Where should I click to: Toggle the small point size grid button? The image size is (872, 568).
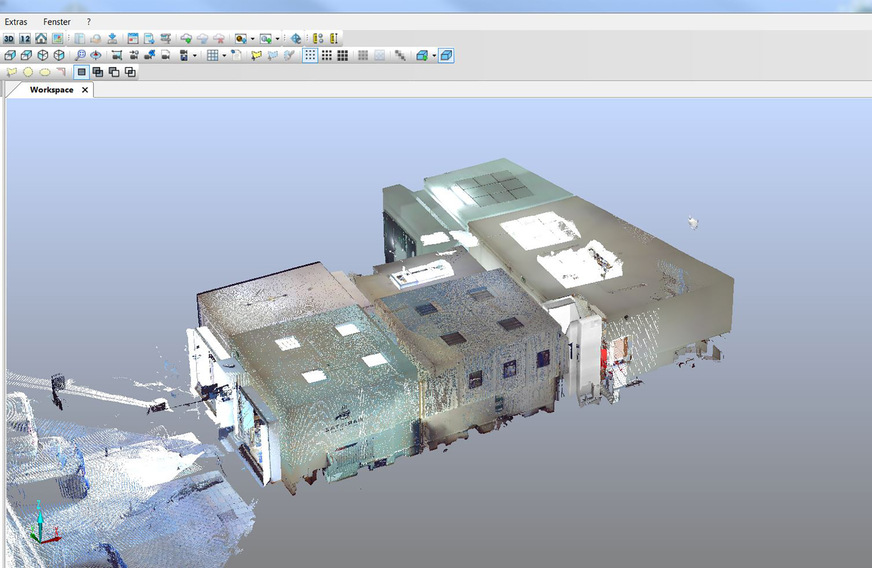(310, 55)
